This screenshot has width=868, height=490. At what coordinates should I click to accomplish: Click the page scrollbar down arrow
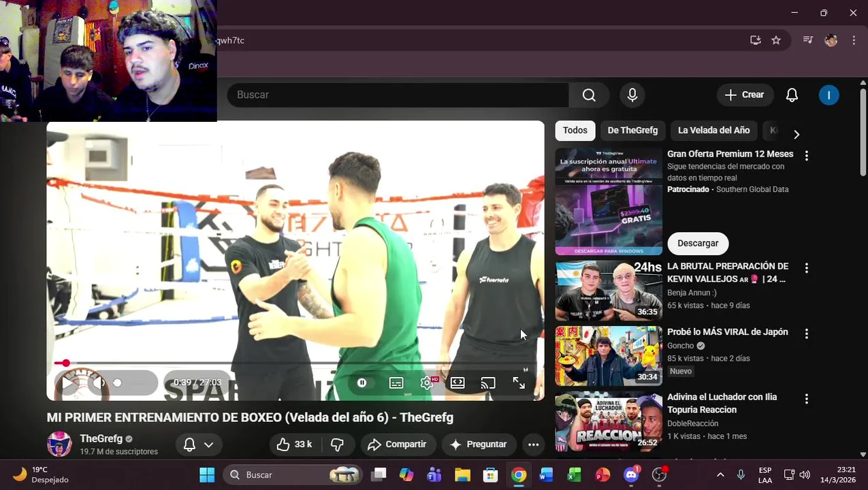(x=863, y=455)
